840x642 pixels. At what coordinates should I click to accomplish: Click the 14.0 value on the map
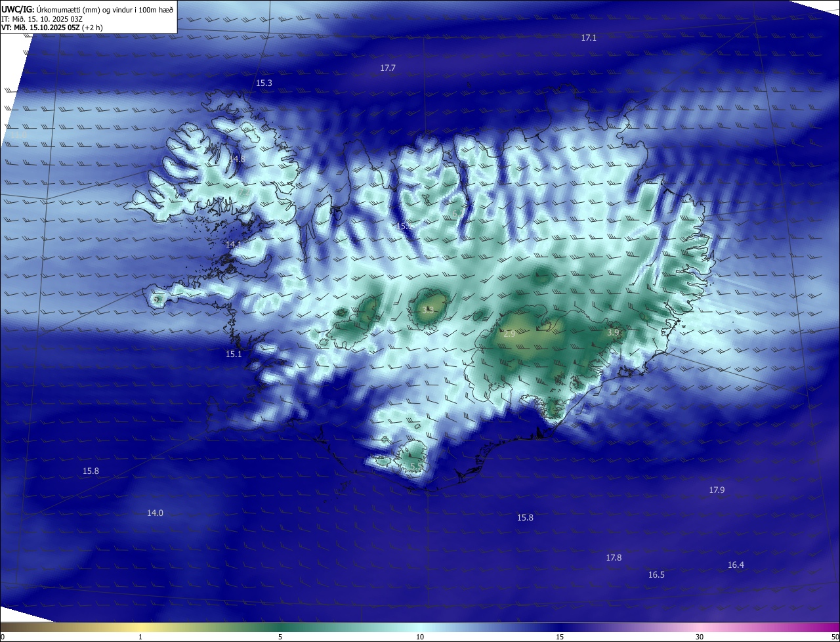(x=155, y=513)
